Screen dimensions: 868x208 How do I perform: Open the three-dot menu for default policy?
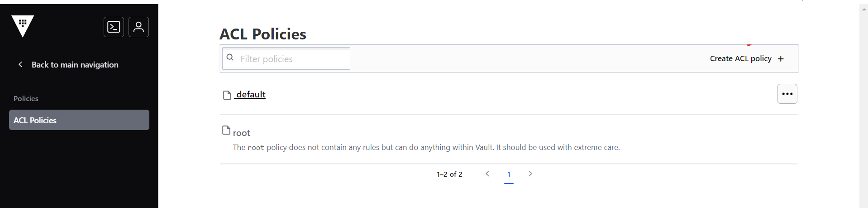click(787, 94)
